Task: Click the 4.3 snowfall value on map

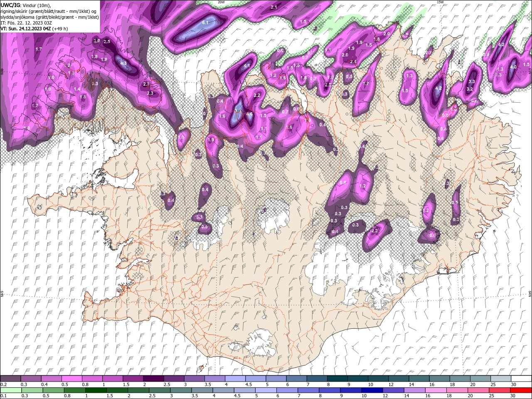Action: 123,63
